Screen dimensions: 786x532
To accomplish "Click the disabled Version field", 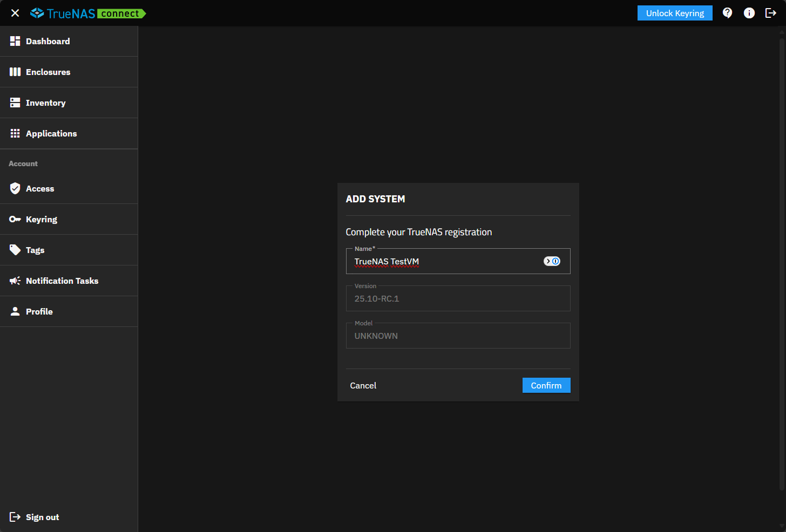I will tap(458, 298).
